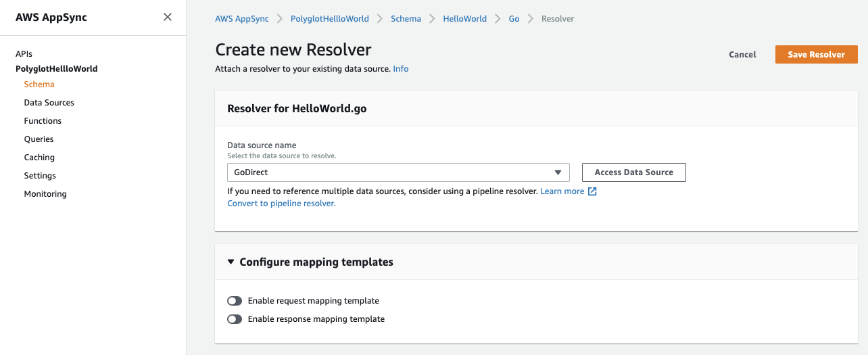Go to Functions in the sidebar
The height and width of the screenshot is (355, 868).
tap(43, 121)
